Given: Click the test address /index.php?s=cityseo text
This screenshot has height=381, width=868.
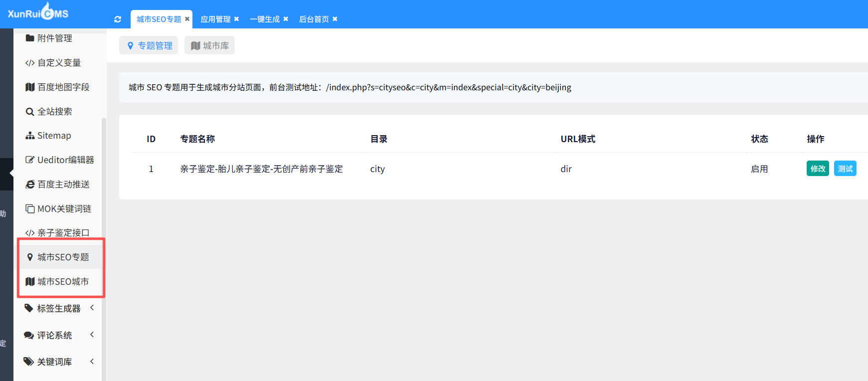Looking at the screenshot, I should 449,87.
